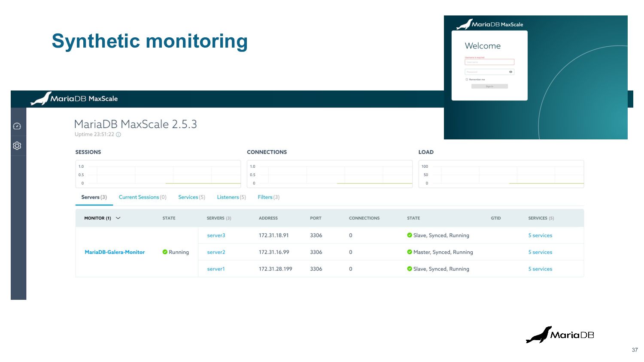The height and width of the screenshot is (362, 644).
Task: Click the SERVICES (5) column header
Action: [x=541, y=218]
